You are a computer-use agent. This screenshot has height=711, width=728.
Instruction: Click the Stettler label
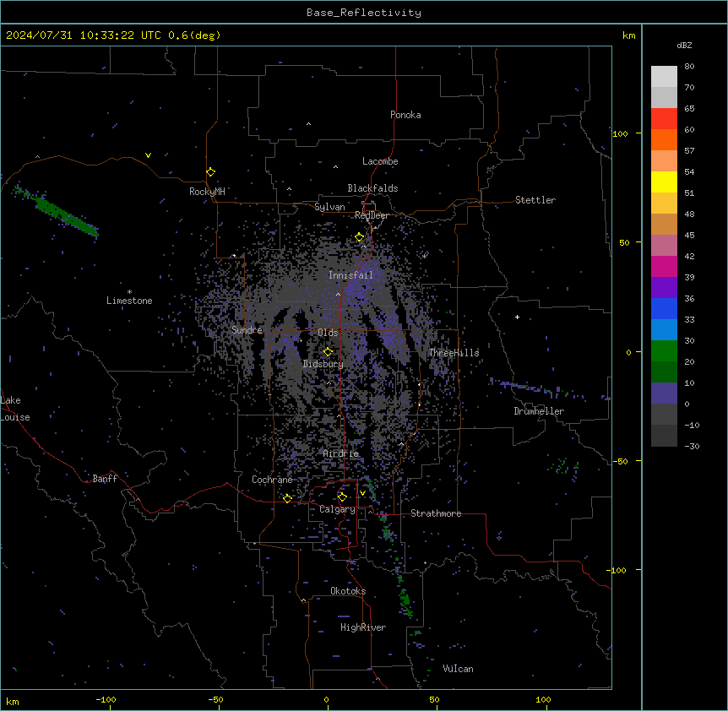coord(535,200)
